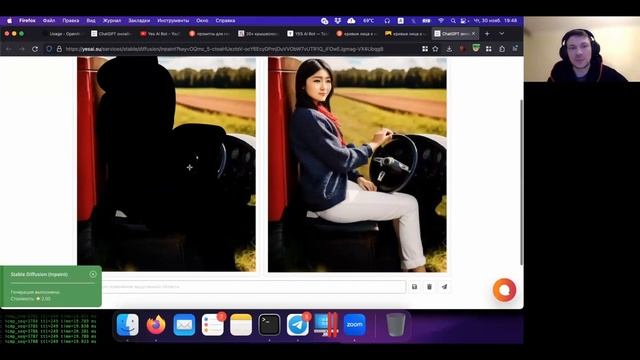Screen dimensions: 640x360
Task: Open Reminders from the Dock
Action: [213, 325]
